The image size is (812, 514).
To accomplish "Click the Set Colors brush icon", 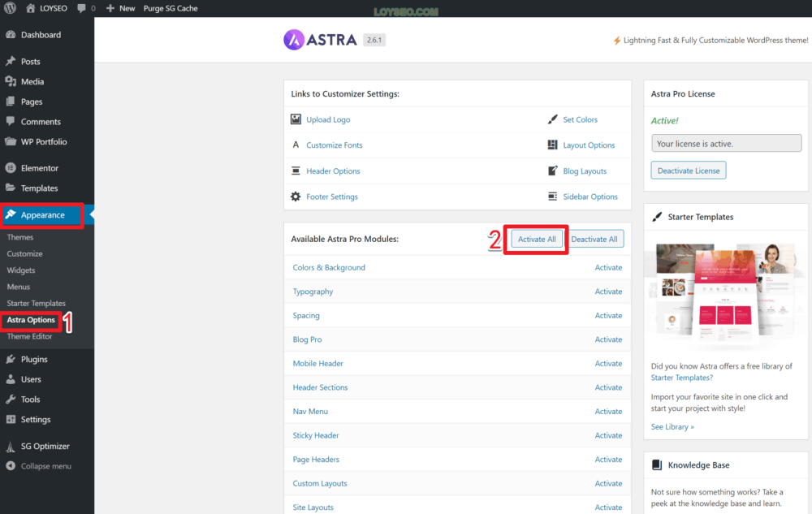I will 552,119.
